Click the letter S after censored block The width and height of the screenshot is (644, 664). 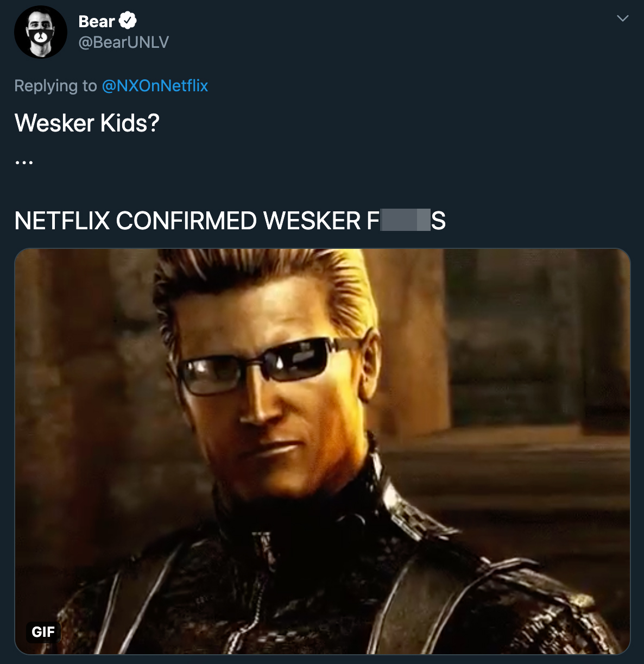[x=439, y=221]
